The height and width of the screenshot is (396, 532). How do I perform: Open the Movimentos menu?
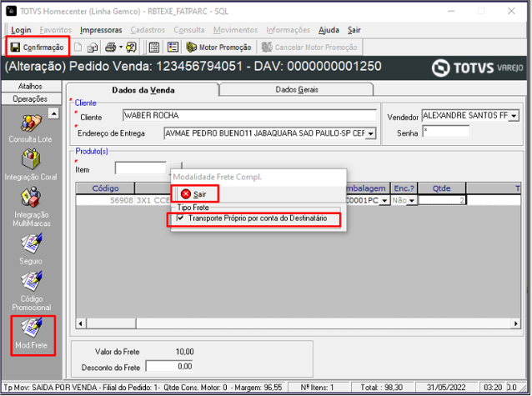235,30
